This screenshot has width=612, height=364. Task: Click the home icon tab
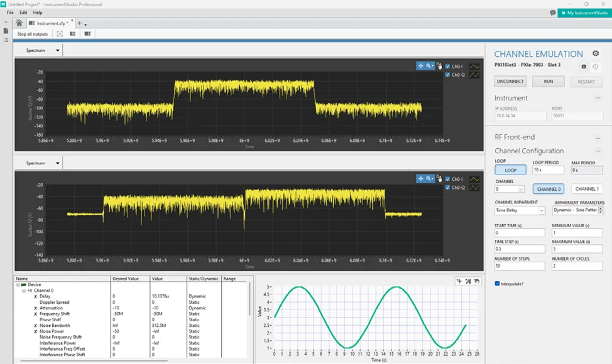19,23
